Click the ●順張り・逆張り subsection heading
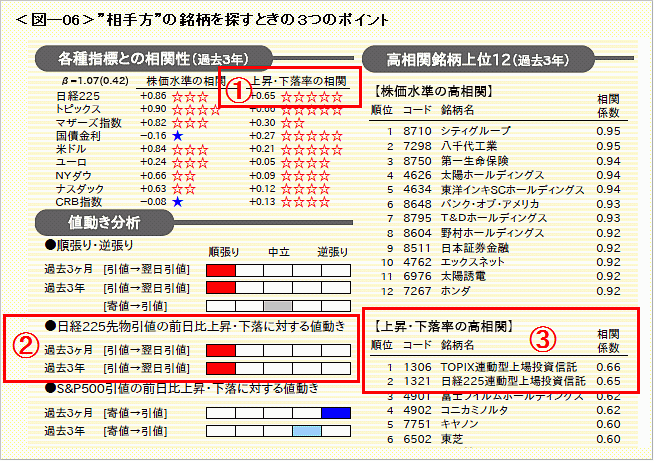 [x=89, y=245]
